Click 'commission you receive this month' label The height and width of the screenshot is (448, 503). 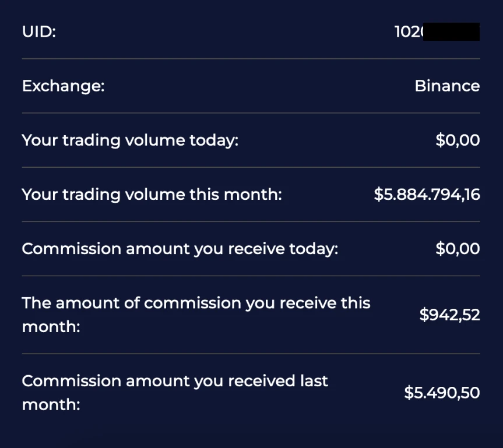pyautogui.click(x=196, y=304)
